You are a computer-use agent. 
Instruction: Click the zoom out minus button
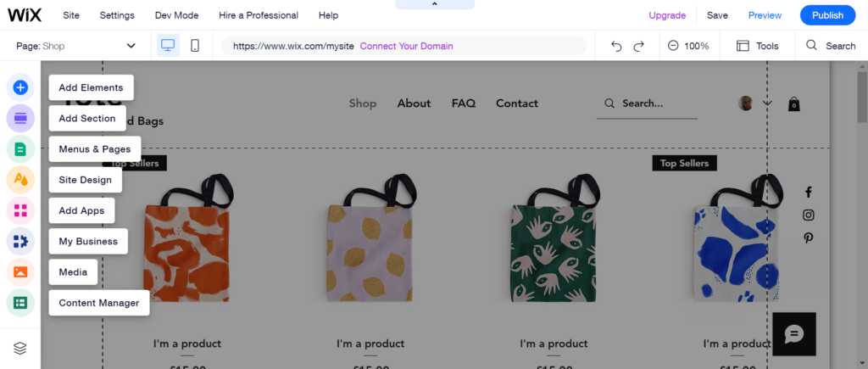tap(673, 46)
